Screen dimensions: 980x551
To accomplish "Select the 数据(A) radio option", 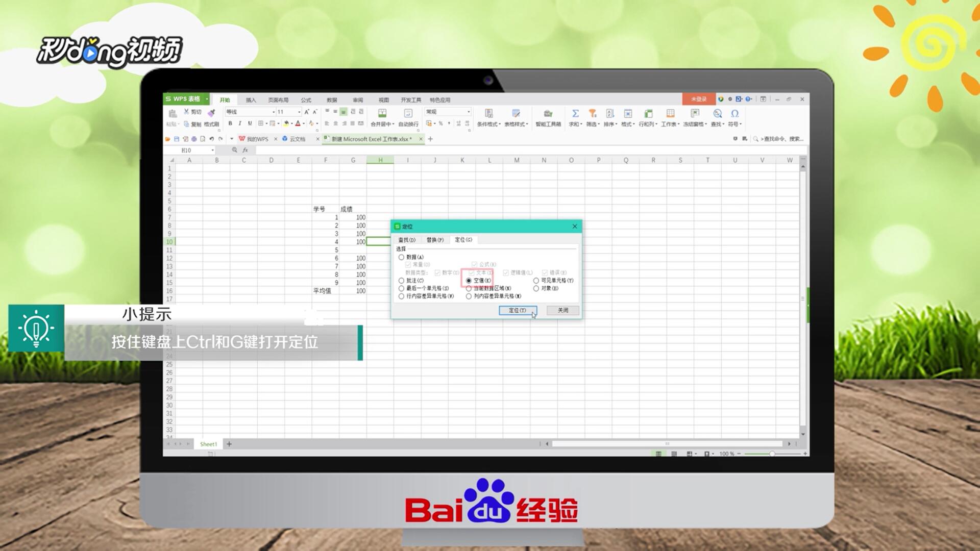I will click(402, 257).
